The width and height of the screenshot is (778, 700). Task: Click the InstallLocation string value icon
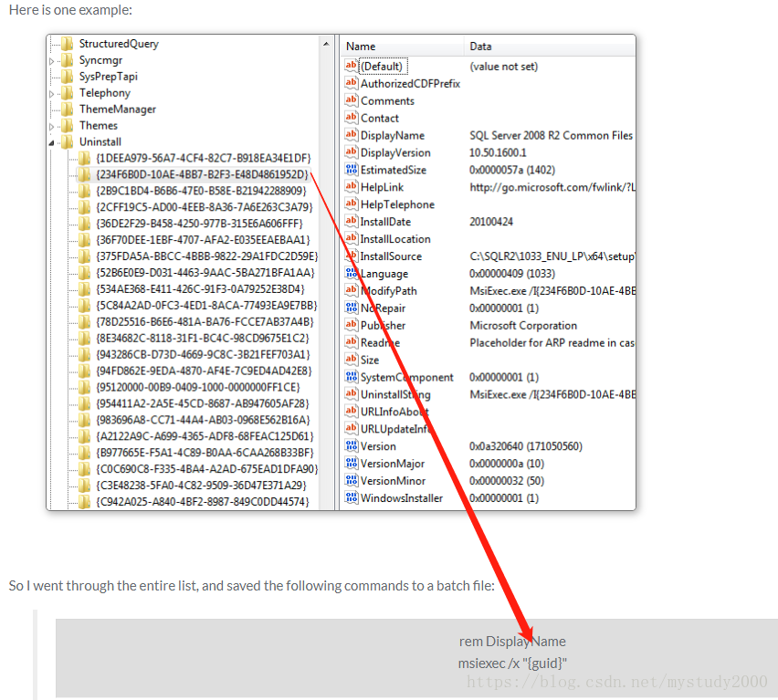[x=352, y=238]
